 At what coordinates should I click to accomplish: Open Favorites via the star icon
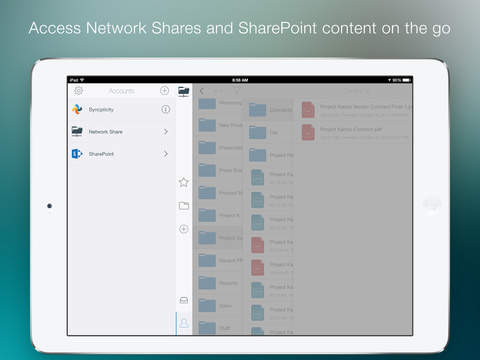184,182
